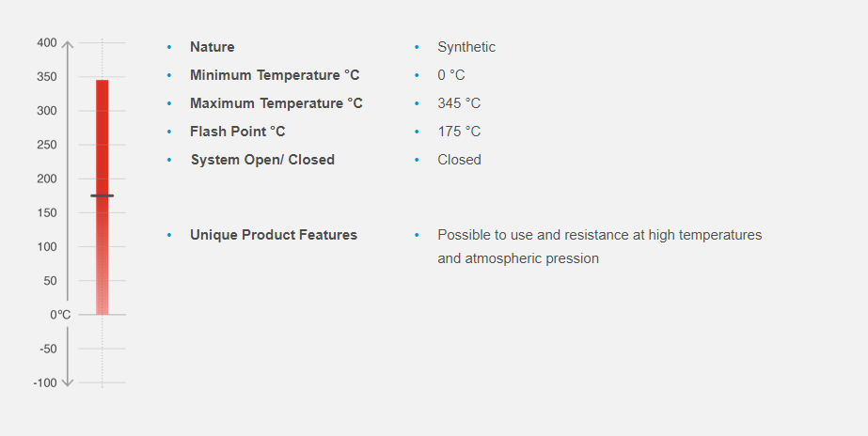Select the "System Open/ Closed" label
Image resolution: width=868 pixels, height=436 pixels.
[262, 160]
